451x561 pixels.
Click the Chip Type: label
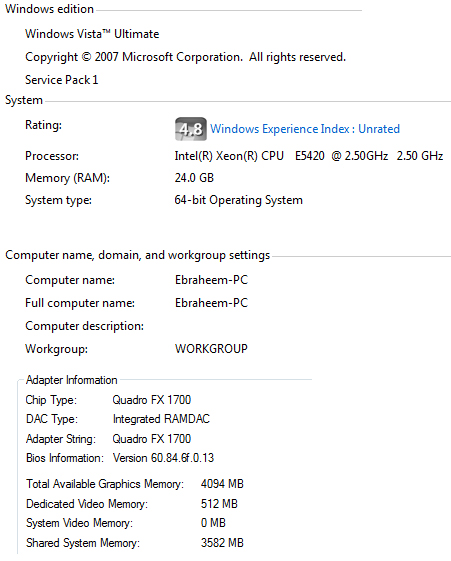pyautogui.click(x=51, y=400)
